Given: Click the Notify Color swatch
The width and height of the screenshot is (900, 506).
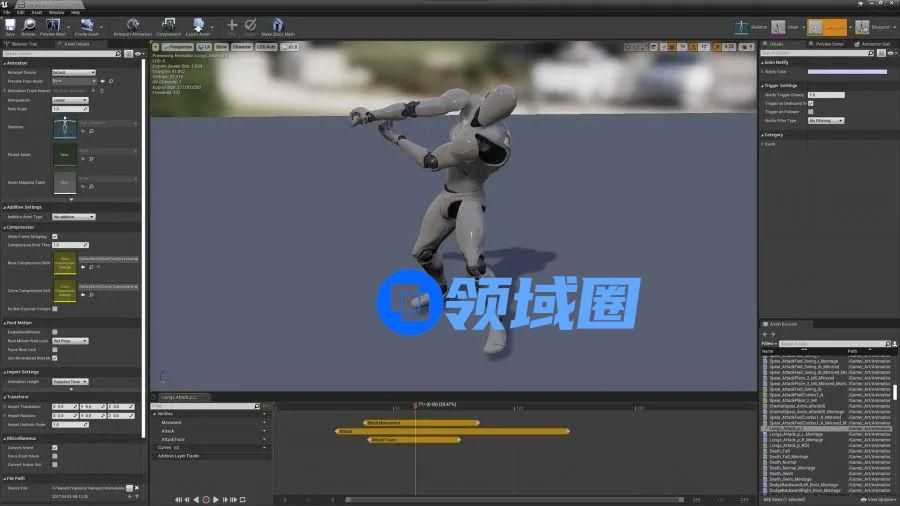Looking at the screenshot, I should coord(846,72).
